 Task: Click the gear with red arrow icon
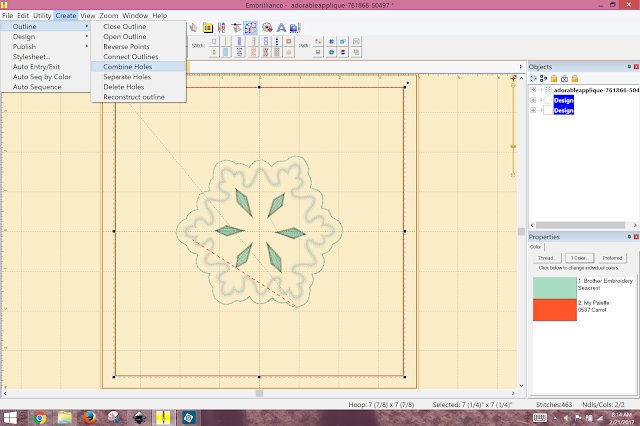tap(267, 28)
